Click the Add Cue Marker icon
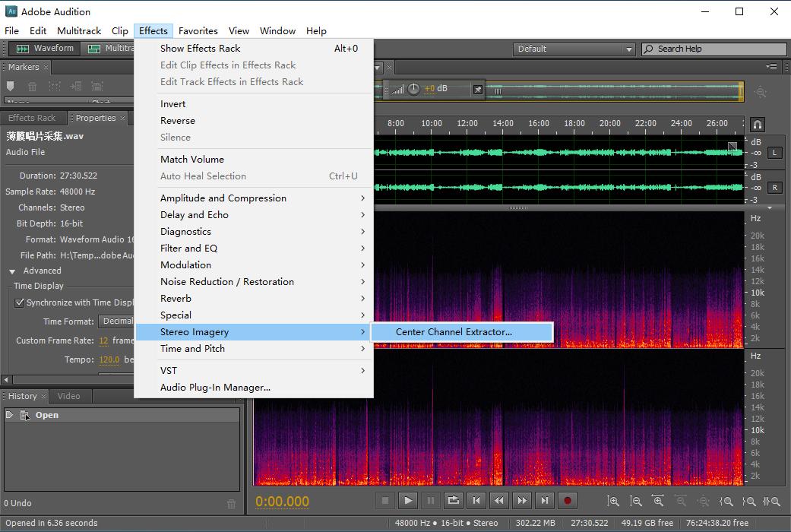The width and height of the screenshot is (791, 532). [11, 87]
